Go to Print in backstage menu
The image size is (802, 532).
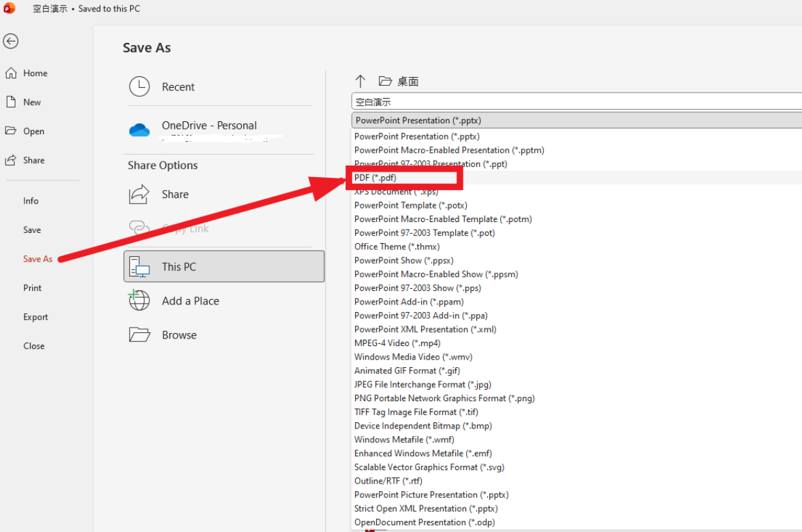(33, 287)
